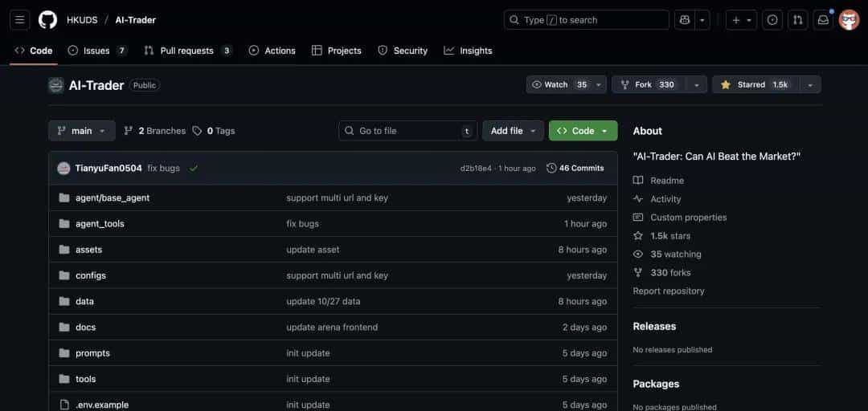
Task: Open TianyuFan0504 author profile
Action: click(108, 168)
